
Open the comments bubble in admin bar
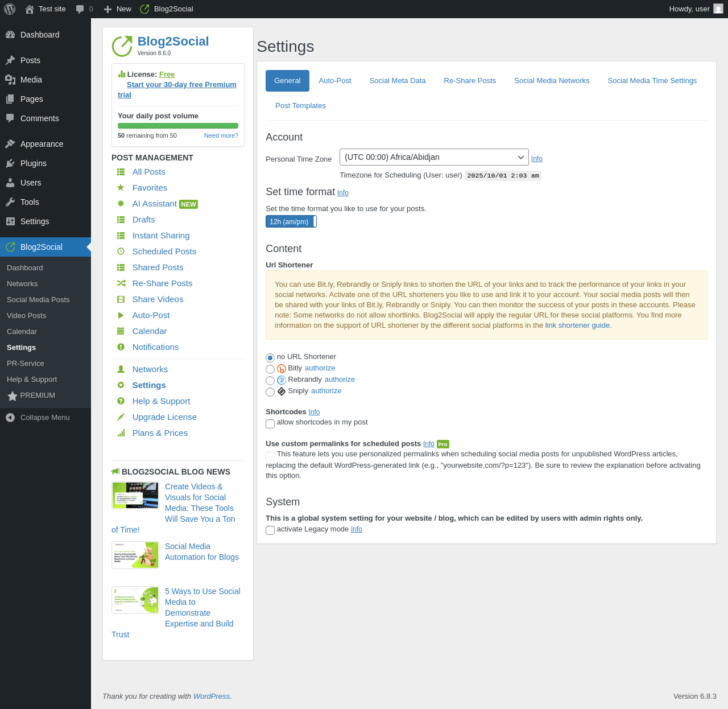(80, 9)
